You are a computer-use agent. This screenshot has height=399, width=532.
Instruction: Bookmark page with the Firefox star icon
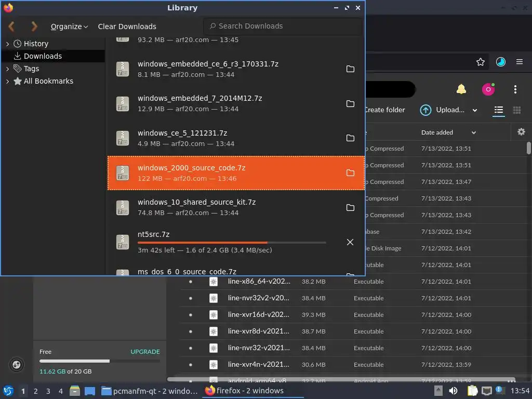[481, 62]
